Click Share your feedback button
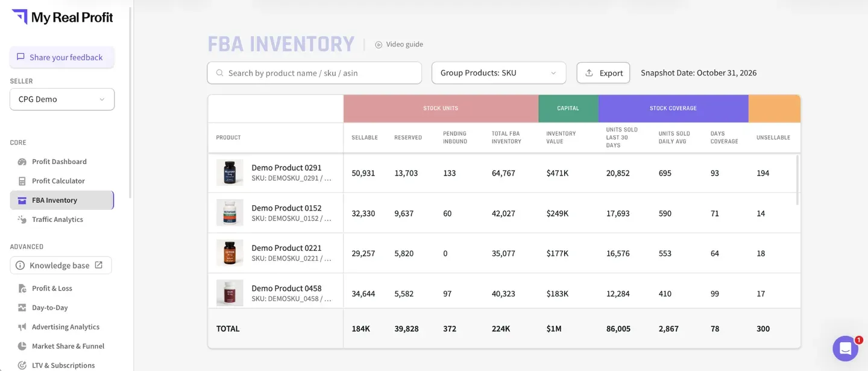The width and height of the screenshot is (868, 371). click(62, 57)
